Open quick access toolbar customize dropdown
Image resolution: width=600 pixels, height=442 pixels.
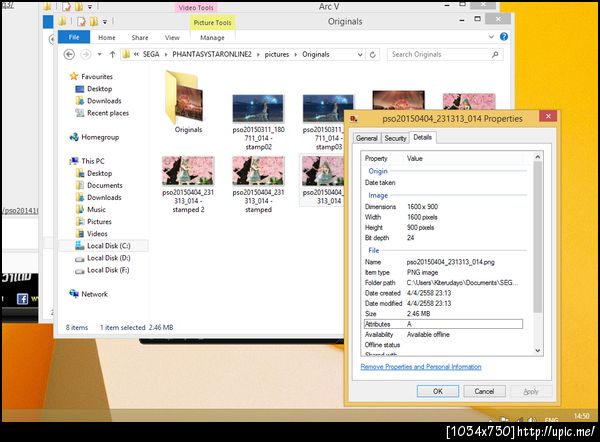105,22
